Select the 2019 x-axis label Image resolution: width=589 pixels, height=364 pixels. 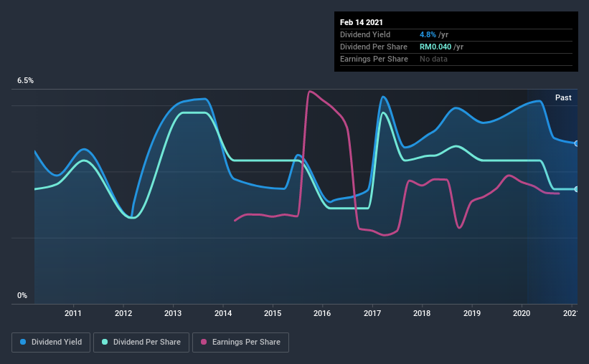pyautogui.click(x=472, y=313)
